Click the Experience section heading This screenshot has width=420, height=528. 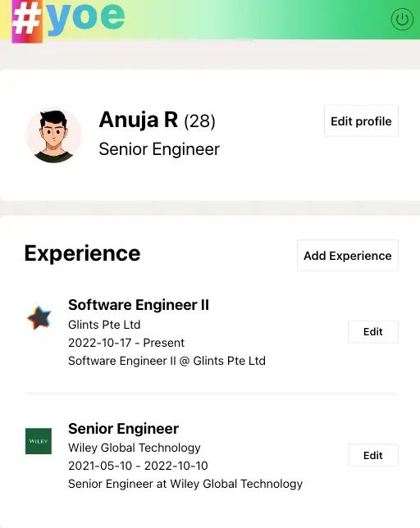(x=82, y=253)
